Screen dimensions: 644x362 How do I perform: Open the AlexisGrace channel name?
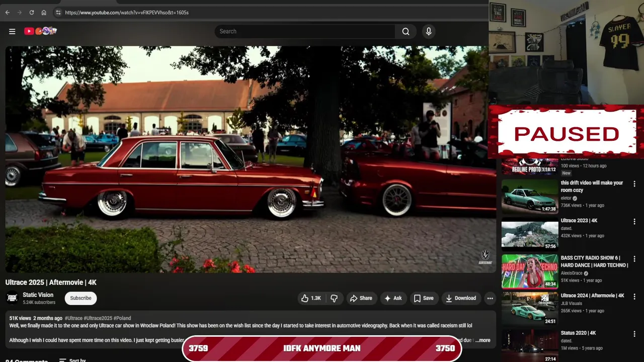click(572, 274)
